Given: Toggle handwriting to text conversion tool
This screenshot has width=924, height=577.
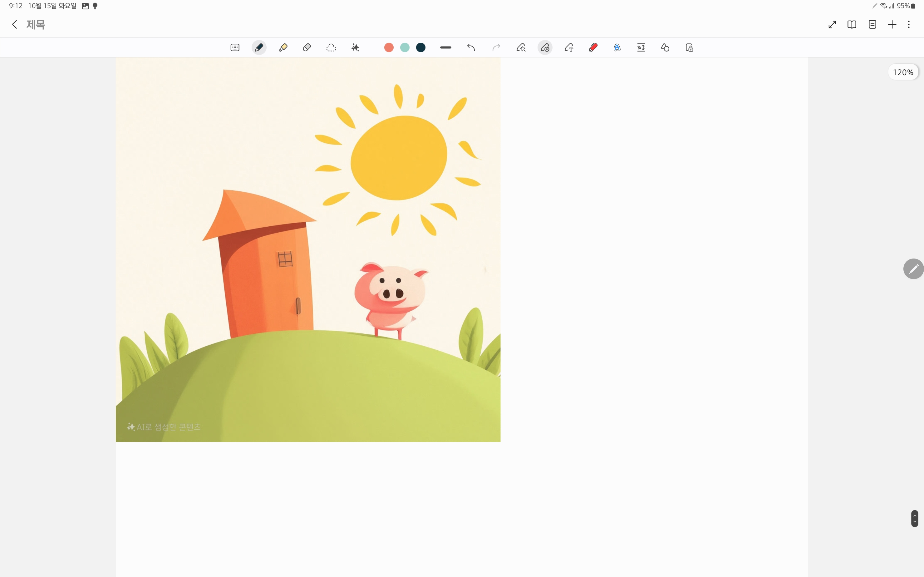Looking at the screenshot, I should [569, 48].
